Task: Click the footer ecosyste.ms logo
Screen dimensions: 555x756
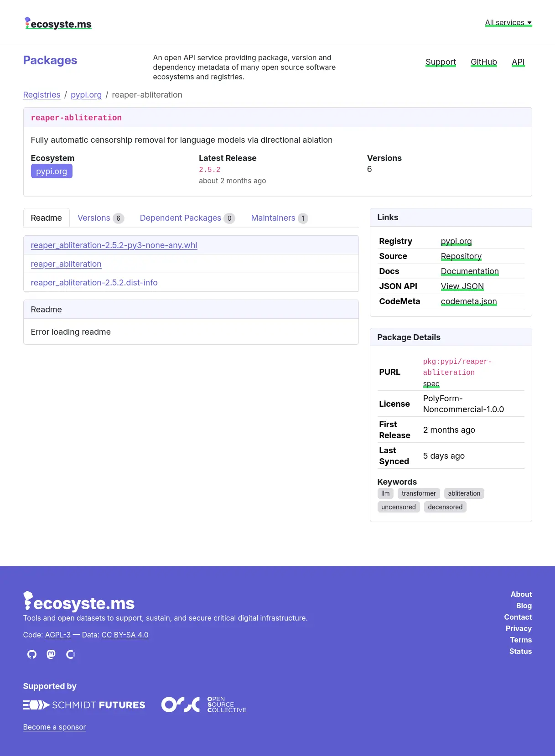Action: tap(79, 601)
